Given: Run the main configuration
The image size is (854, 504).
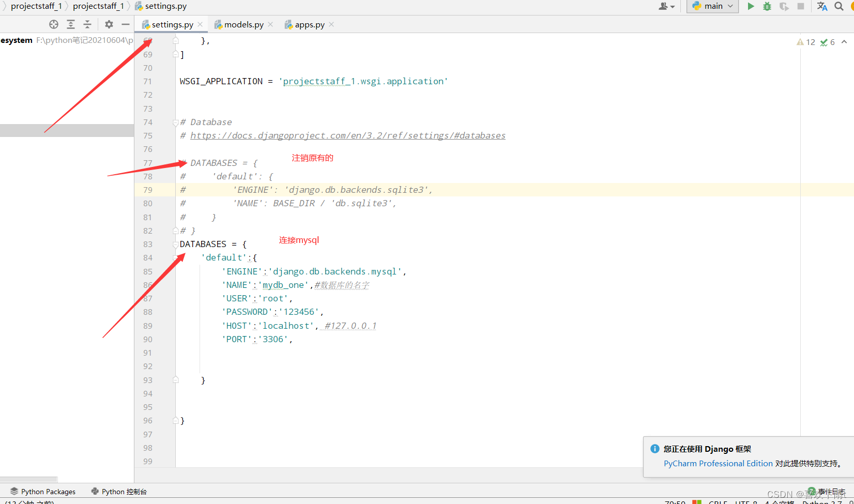Looking at the screenshot, I should pos(751,6).
